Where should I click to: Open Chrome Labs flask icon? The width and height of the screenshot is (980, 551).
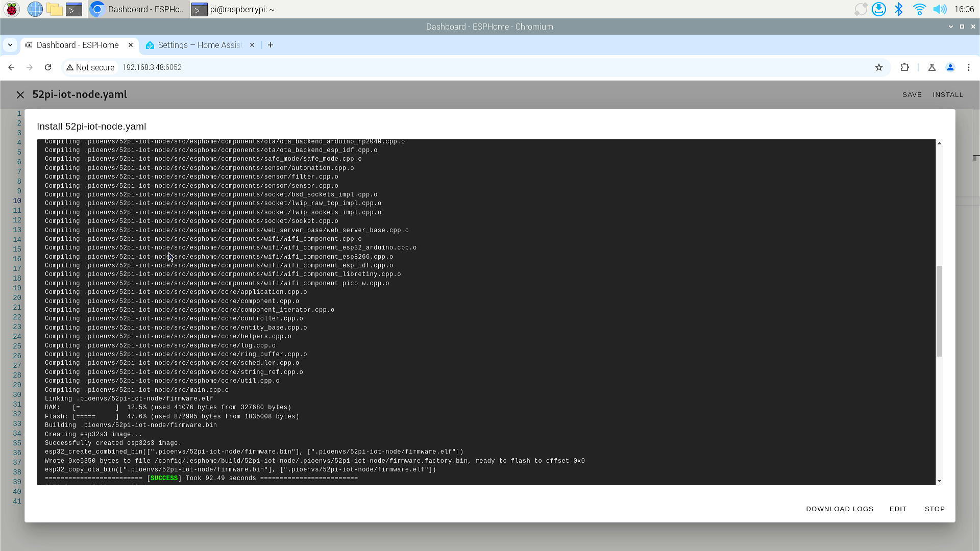click(x=932, y=67)
